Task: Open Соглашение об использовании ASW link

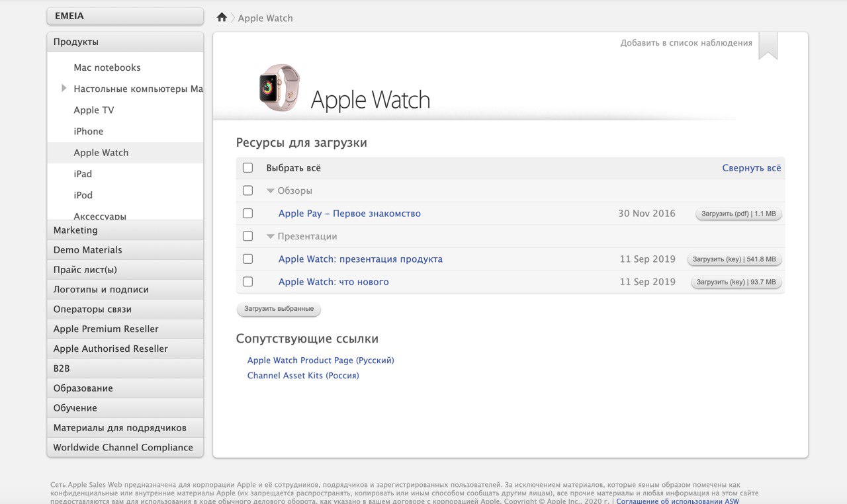Action: [678, 501]
